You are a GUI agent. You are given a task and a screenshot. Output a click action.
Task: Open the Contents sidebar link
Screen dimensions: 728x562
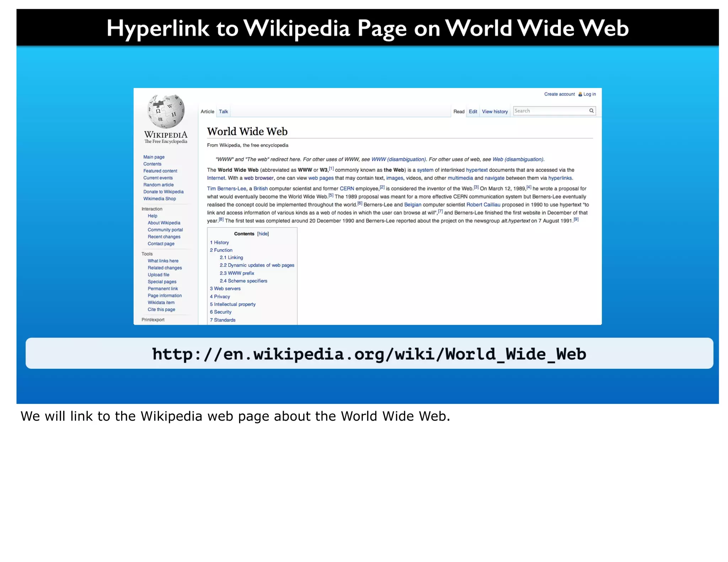152,164
